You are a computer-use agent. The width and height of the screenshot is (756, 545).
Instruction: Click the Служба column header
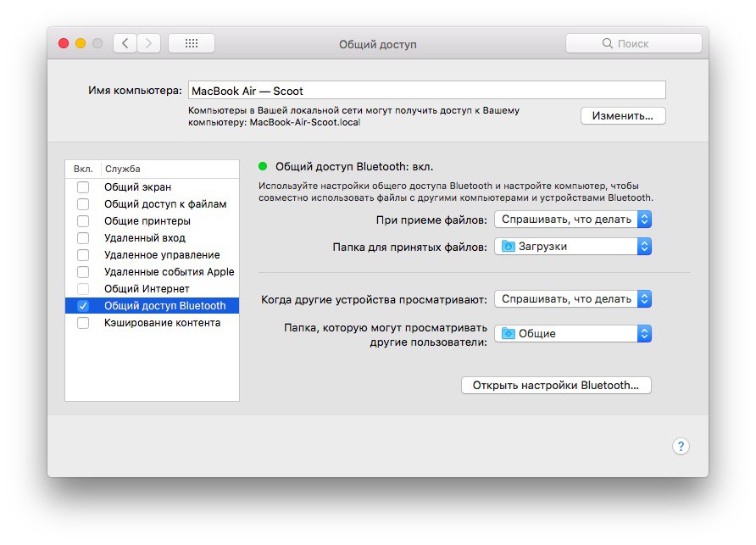[170, 169]
